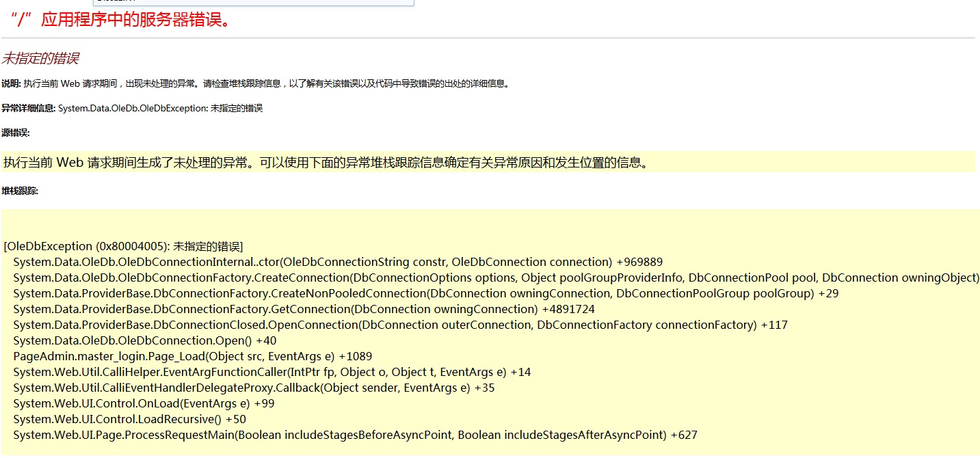Image resolution: width=980 pixels, height=458 pixels.
Task: Click the OleDbConnectionFactory.CreateConnection stack line
Action: pyautogui.click(x=495, y=278)
